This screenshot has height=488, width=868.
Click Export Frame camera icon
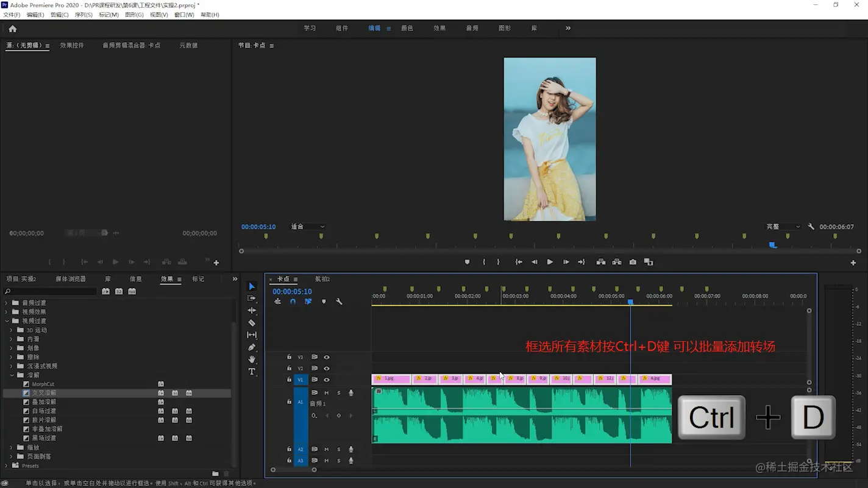click(x=633, y=262)
